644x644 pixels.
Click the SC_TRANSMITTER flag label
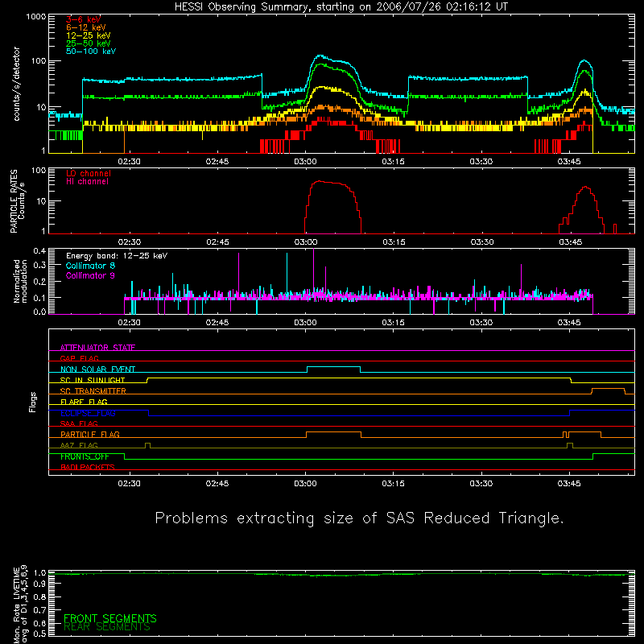pos(93,391)
